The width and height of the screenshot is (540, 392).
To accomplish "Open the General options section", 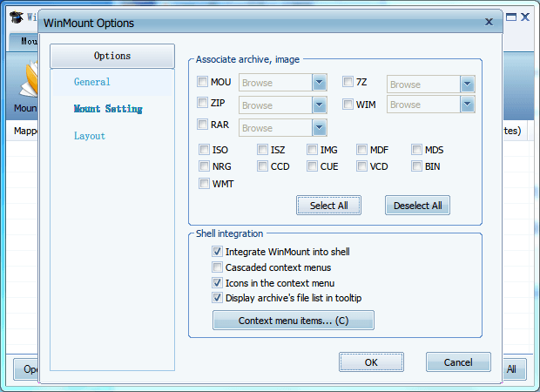I will point(92,82).
